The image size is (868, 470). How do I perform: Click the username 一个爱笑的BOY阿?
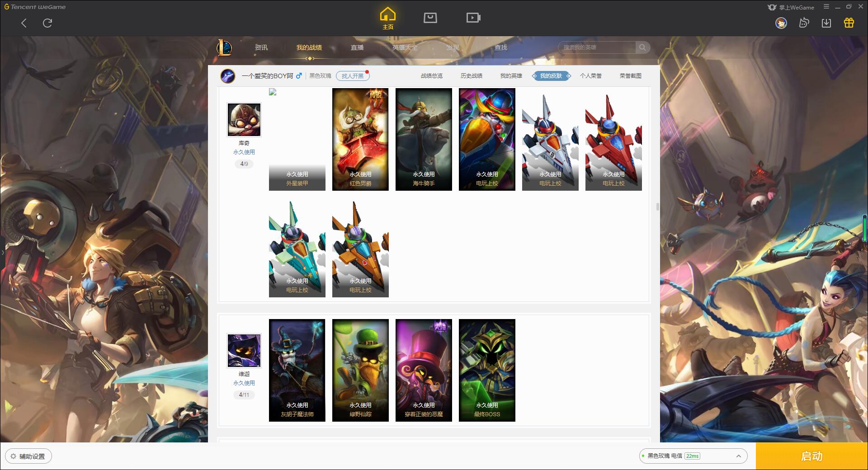click(x=267, y=76)
